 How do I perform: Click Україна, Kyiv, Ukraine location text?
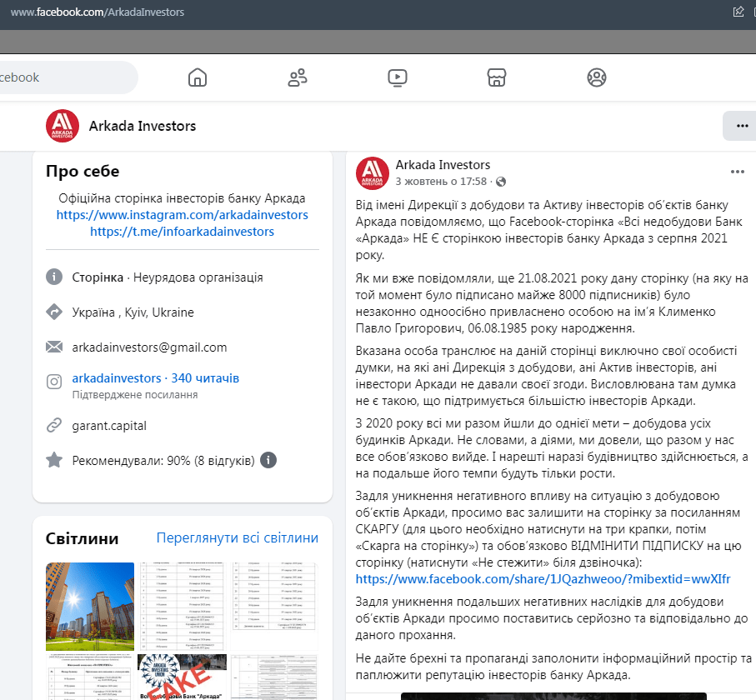(133, 312)
